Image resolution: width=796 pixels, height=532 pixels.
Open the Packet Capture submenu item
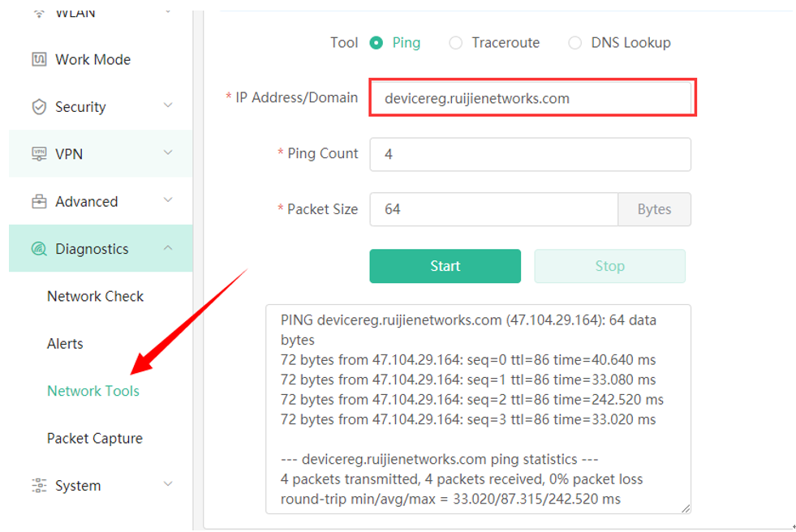[x=95, y=438]
